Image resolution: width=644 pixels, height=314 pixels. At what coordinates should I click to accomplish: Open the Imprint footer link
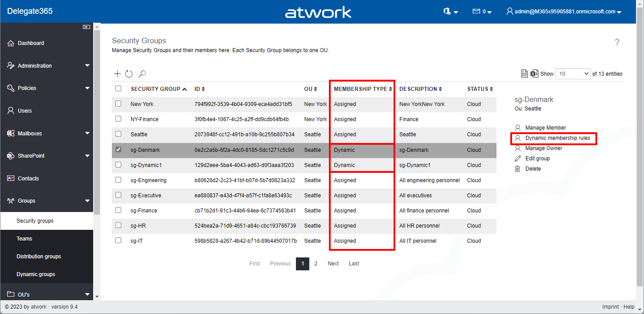610,307
